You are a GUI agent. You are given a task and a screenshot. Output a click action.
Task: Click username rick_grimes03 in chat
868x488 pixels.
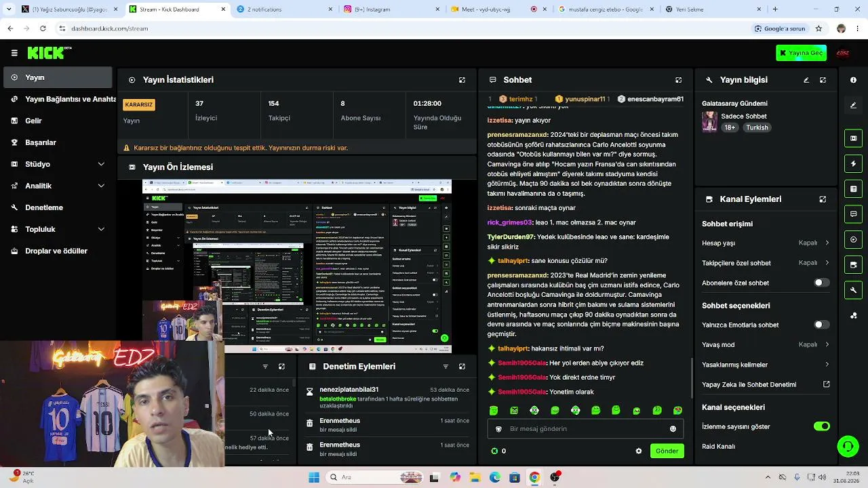tap(510, 222)
